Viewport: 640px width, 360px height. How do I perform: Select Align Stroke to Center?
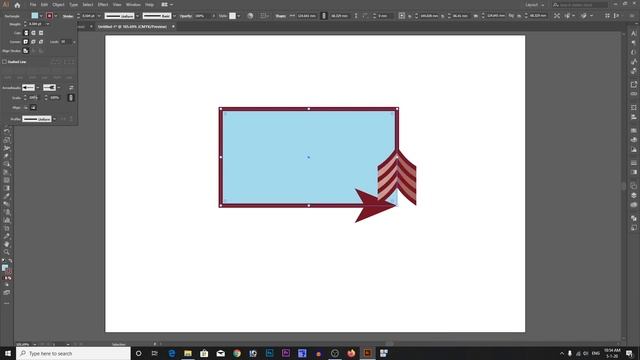click(x=26, y=51)
